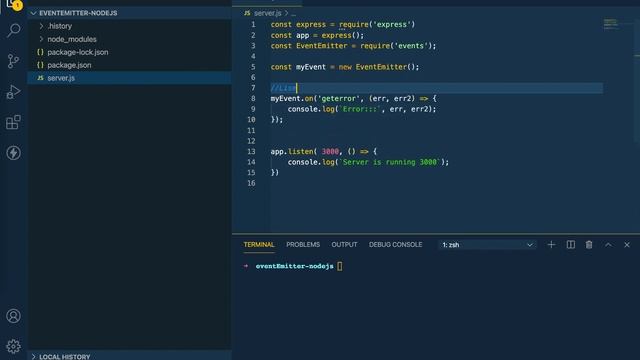
Task: Click 'express' string on line 1
Action: coord(391,24)
